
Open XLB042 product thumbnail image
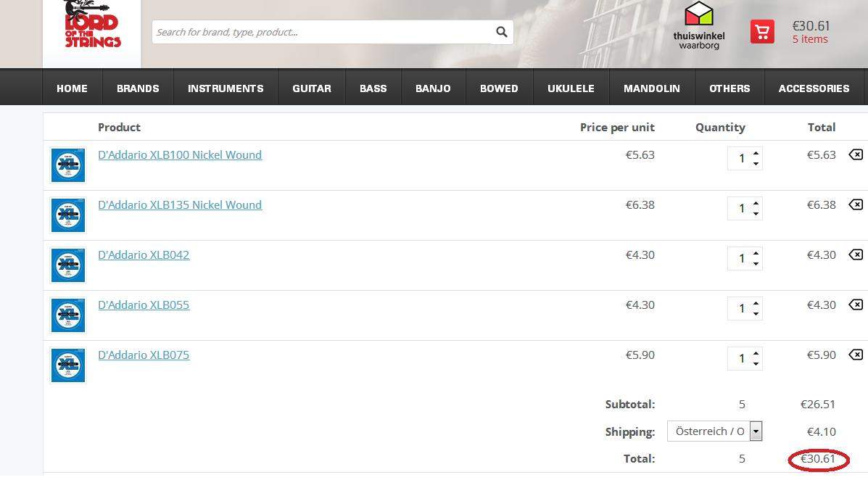[68, 265]
